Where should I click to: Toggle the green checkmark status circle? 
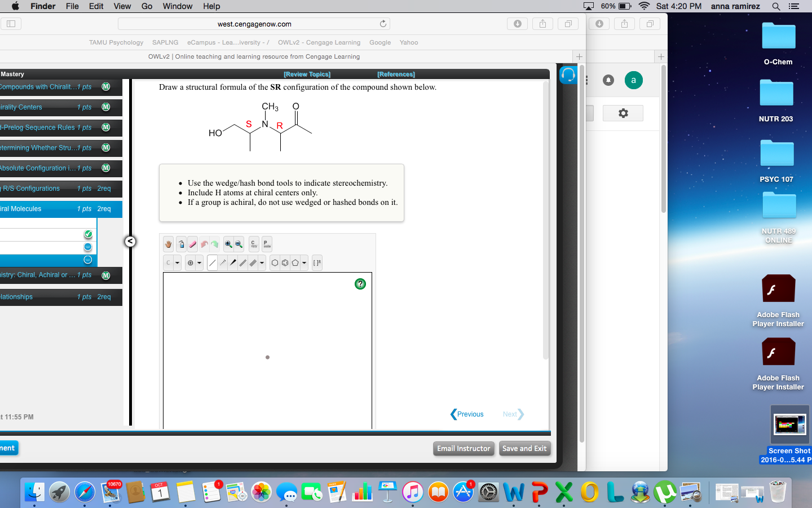tap(89, 234)
